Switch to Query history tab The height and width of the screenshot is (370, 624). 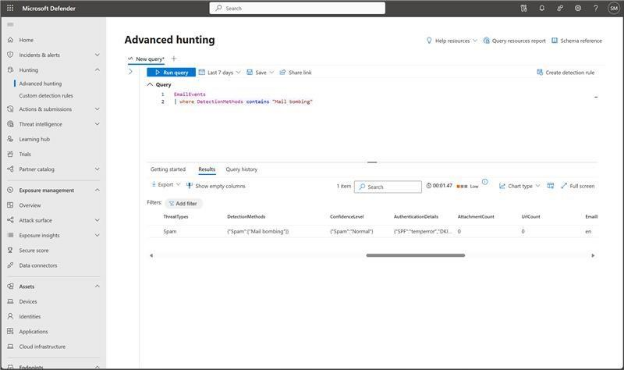(x=242, y=169)
